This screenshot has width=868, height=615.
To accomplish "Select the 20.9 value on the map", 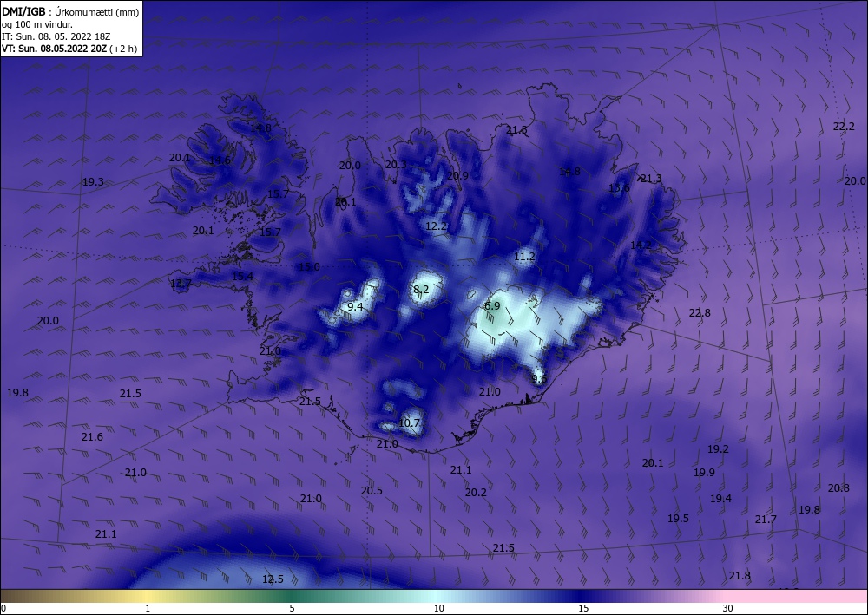I will [x=457, y=175].
